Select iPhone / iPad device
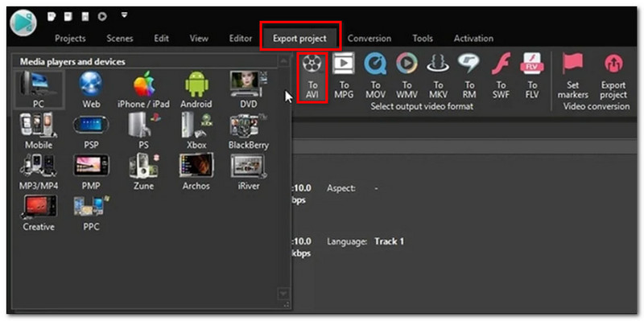Image resolution: width=644 pixels, height=321 pixels. tap(144, 89)
